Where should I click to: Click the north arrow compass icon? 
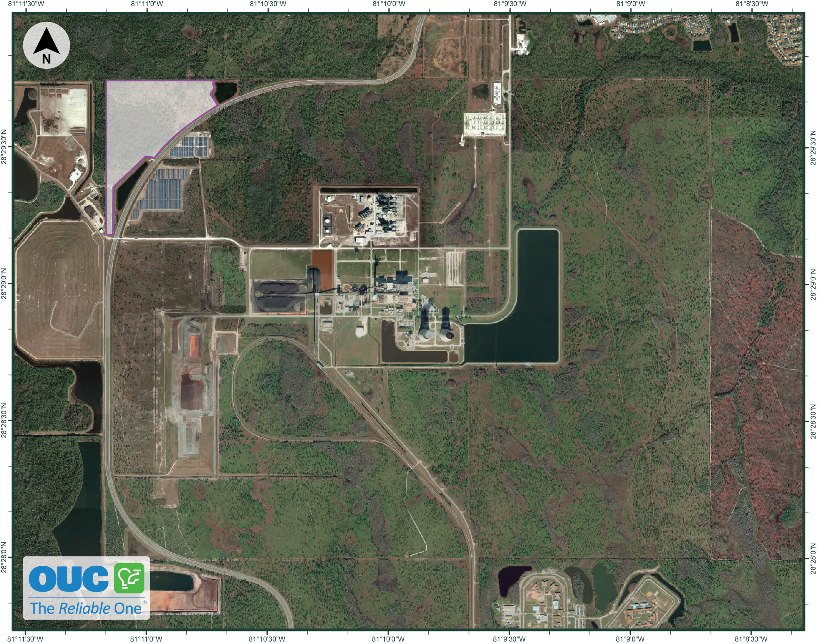(46, 45)
